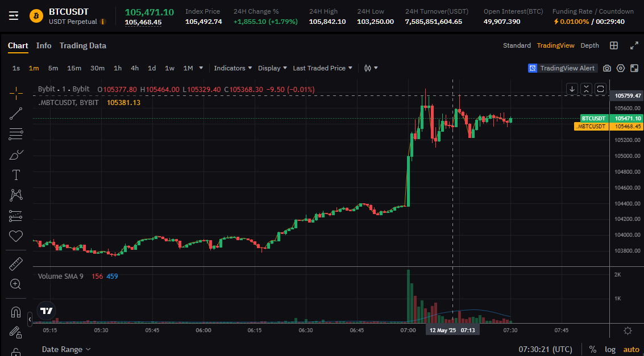Image resolution: width=644 pixels, height=356 pixels.
Task: Click the orange .MBTCUSDT price label
Action: point(591,126)
